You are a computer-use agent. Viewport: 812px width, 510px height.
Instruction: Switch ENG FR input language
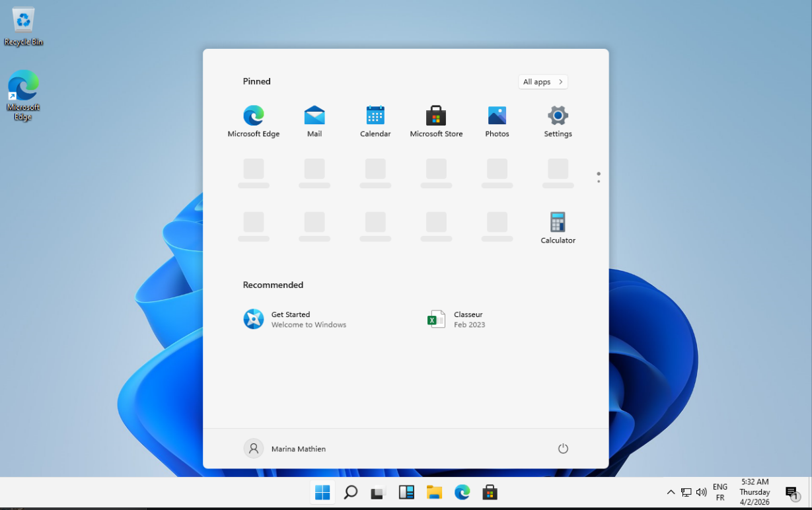coord(720,492)
